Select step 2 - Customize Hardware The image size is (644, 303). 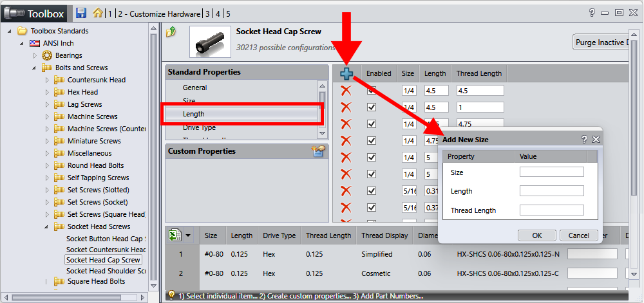click(x=159, y=14)
